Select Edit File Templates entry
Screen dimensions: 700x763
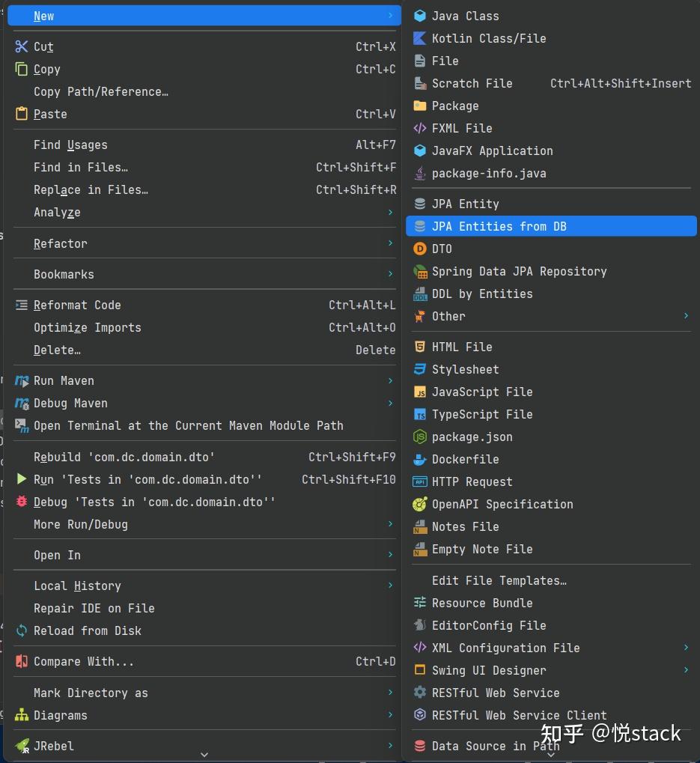click(x=499, y=580)
